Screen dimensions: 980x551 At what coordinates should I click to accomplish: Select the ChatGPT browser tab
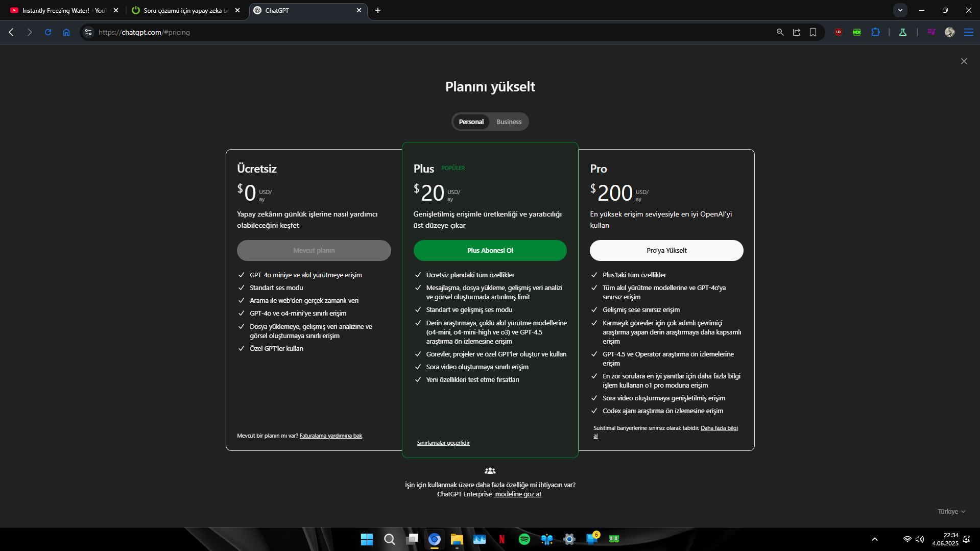pyautogui.click(x=308, y=10)
